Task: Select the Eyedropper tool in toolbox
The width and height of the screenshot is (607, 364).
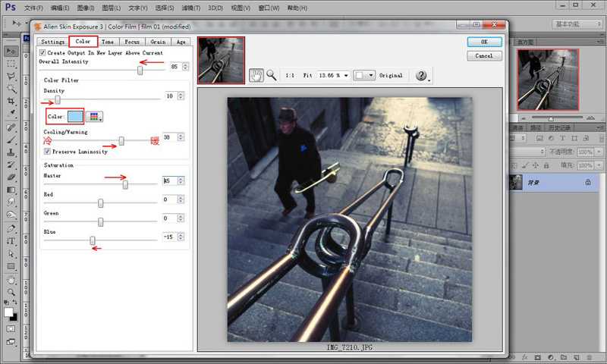Action: (x=11, y=113)
